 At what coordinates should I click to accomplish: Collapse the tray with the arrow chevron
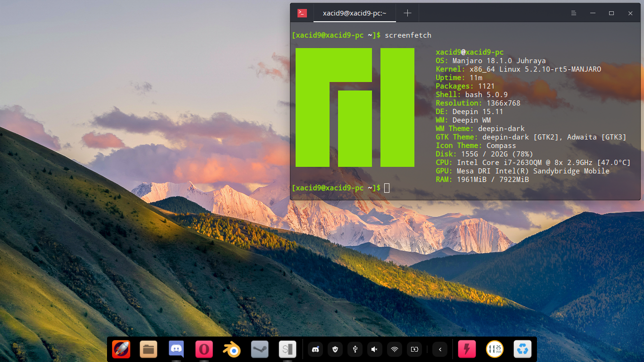pos(440,349)
